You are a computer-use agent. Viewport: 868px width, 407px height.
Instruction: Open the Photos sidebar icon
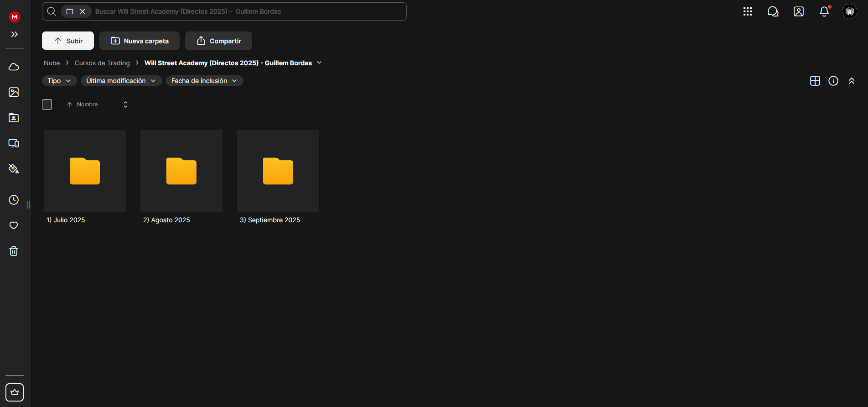click(14, 92)
